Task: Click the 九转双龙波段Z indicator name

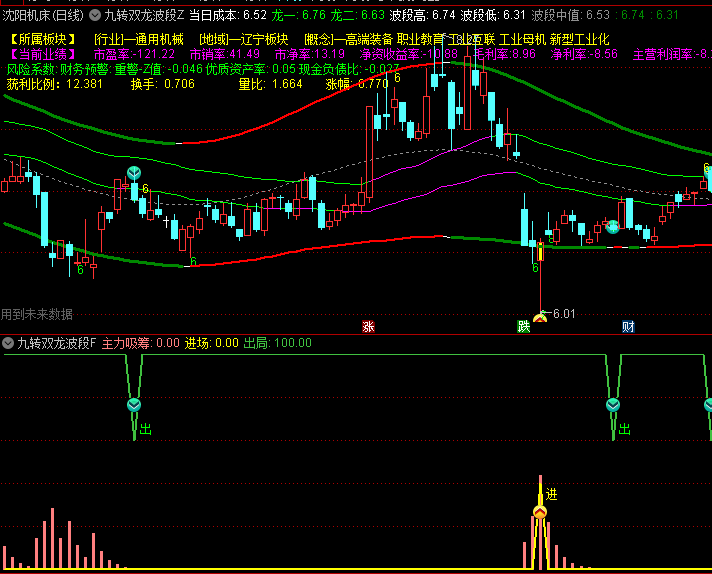Action: (x=144, y=15)
